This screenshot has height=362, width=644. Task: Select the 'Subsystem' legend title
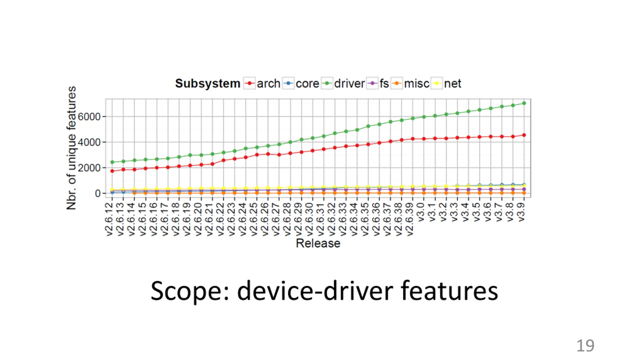coord(208,84)
